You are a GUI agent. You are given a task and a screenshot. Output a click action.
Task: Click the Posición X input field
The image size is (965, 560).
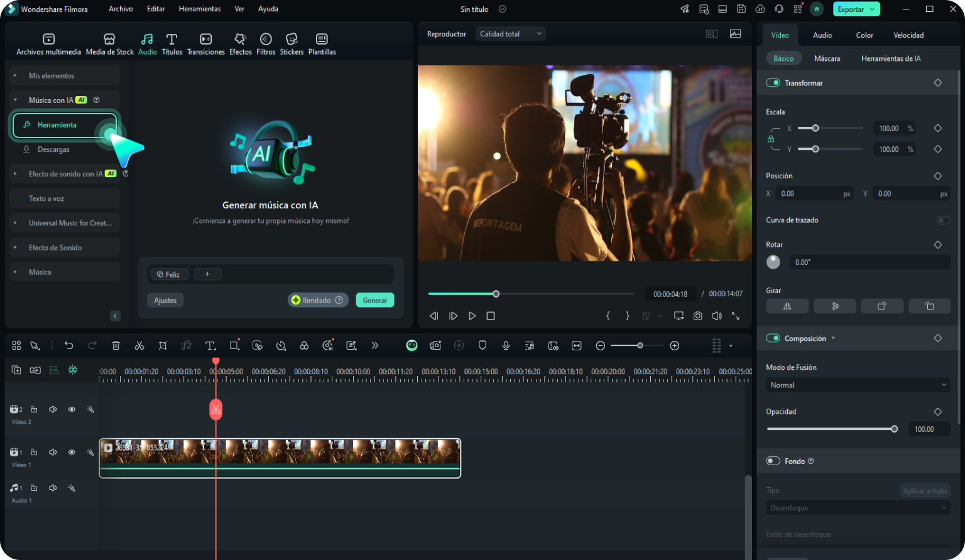point(815,193)
